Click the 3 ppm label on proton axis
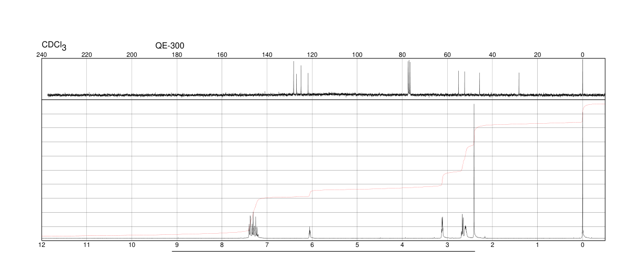 coord(447,245)
